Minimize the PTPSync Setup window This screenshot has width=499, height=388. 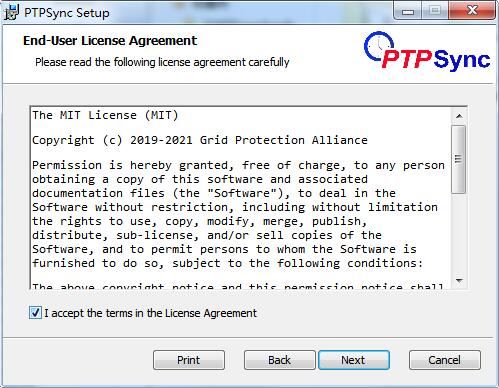408,11
